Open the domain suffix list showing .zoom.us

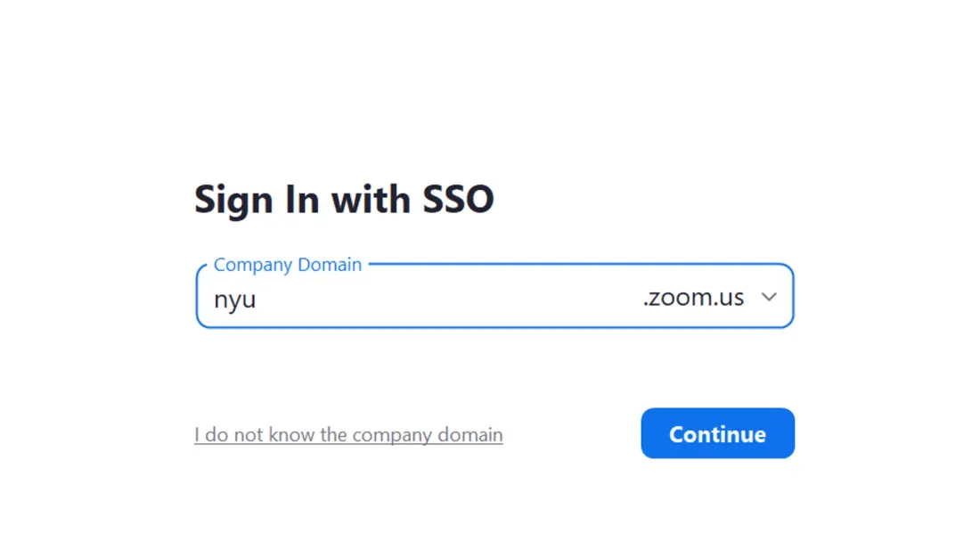pos(710,297)
